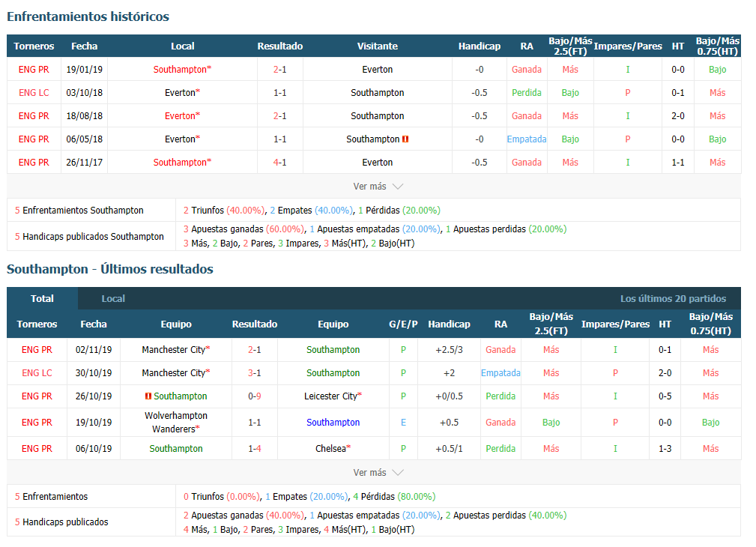Viewport: 756px width, 547px height.
Task: Click Southampton in blue on 19/10/19
Action: [333, 422]
